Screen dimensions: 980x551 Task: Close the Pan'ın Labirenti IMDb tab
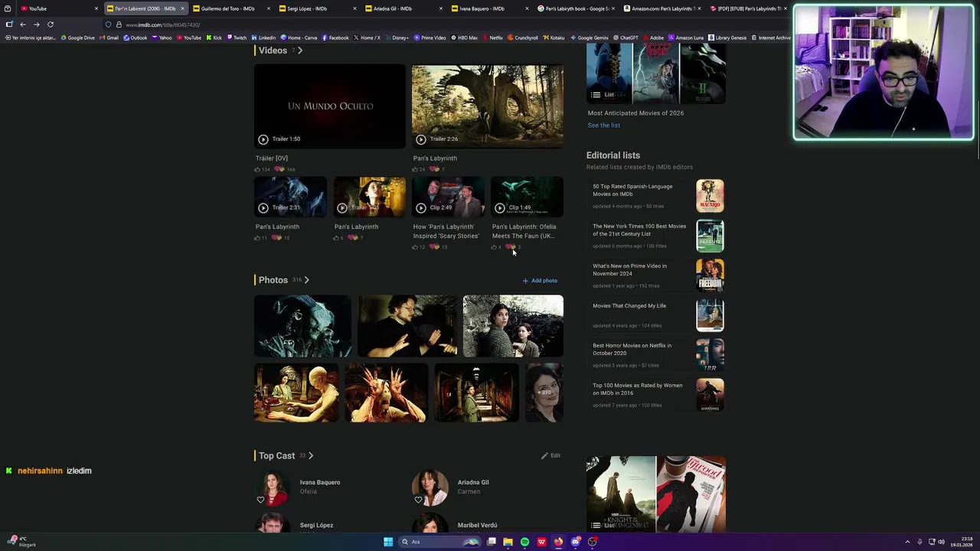click(182, 8)
